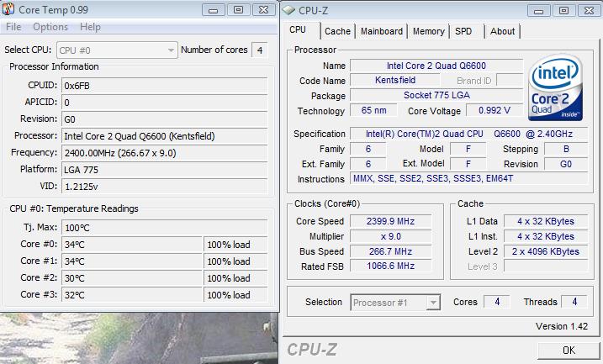Click the L1 Inst. cache value

pyautogui.click(x=546, y=236)
